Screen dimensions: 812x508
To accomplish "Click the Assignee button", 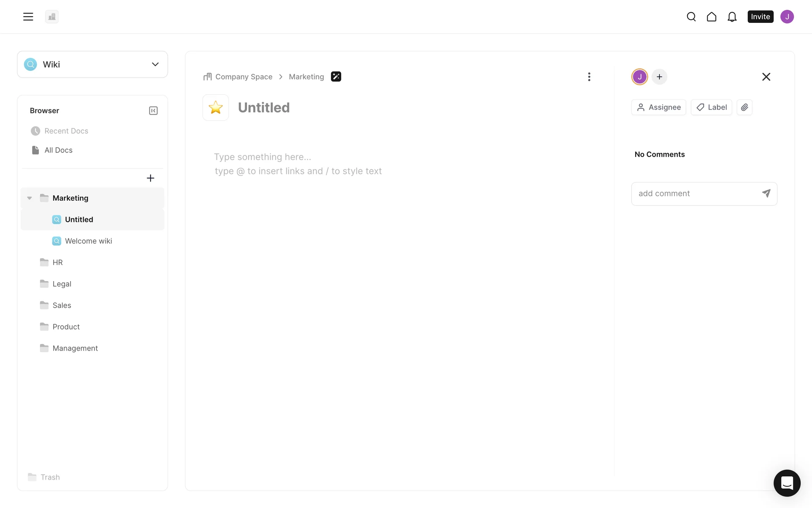I will click(x=658, y=107).
